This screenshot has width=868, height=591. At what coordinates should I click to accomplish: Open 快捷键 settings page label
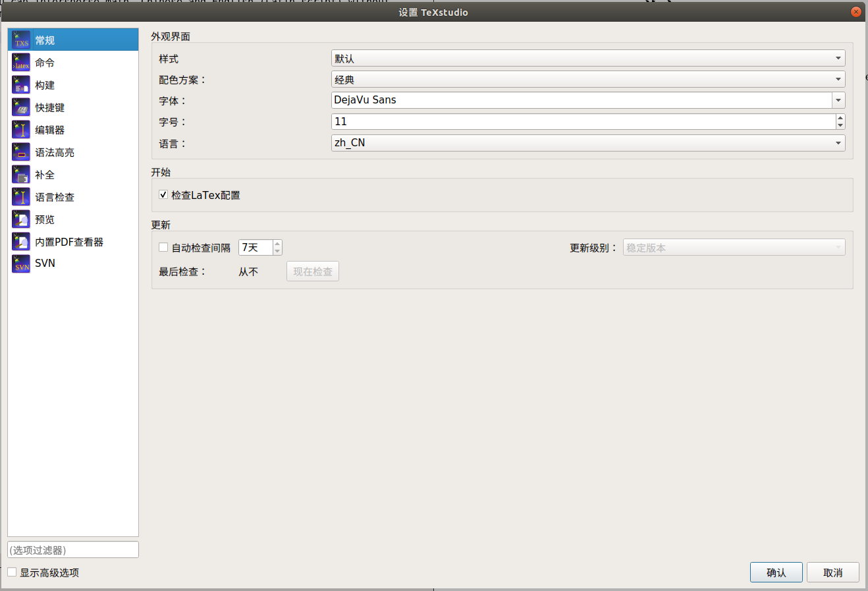(x=50, y=107)
